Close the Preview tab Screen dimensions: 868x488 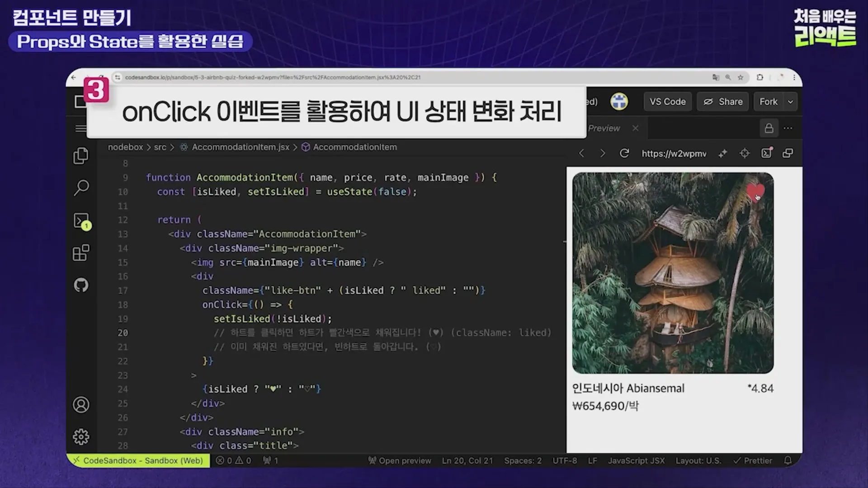(635, 128)
